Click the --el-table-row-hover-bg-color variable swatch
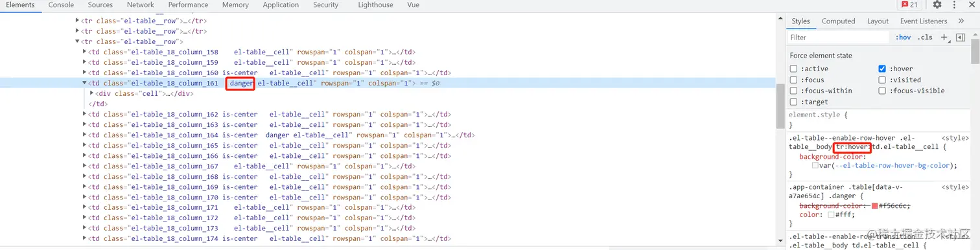The height and width of the screenshot is (250, 980). [x=815, y=166]
